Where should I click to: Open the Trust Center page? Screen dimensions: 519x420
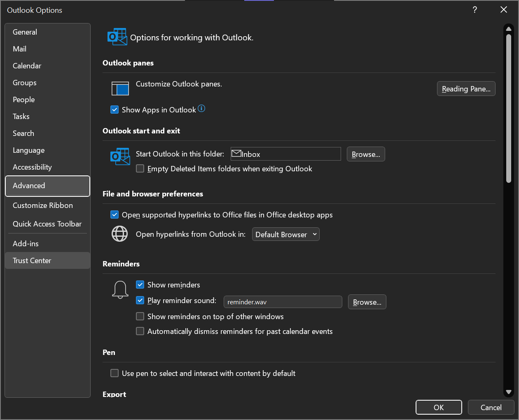point(47,261)
